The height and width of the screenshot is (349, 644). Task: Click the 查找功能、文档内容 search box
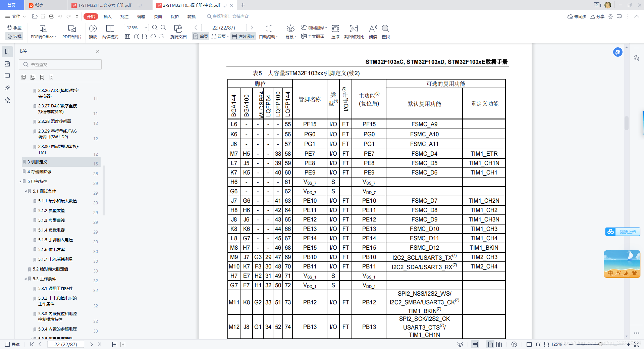(x=228, y=16)
